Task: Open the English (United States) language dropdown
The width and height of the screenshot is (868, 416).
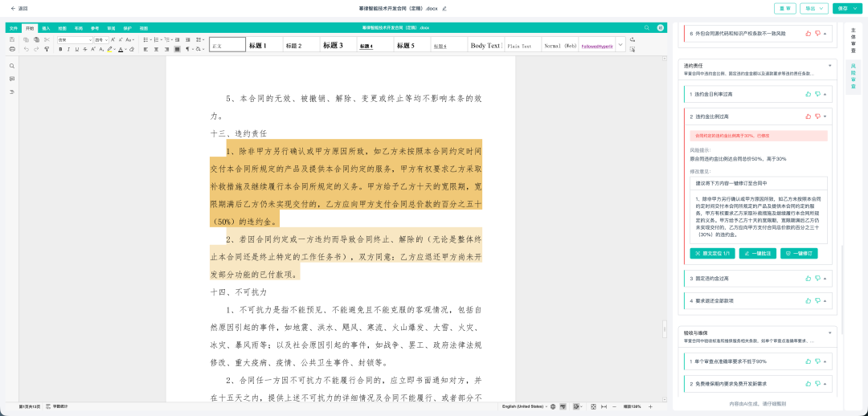Action: click(x=524, y=406)
